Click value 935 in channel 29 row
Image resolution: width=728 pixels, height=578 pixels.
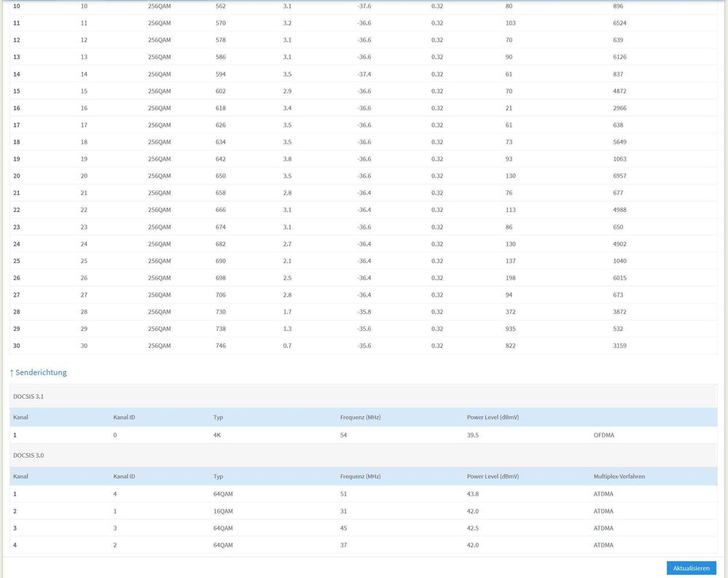[x=511, y=329]
